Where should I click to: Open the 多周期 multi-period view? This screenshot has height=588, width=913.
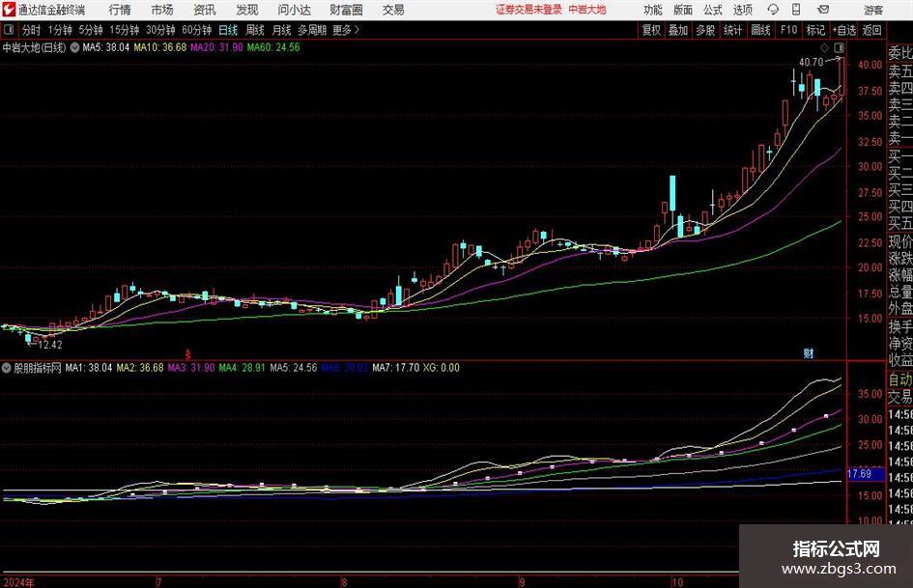coord(312,30)
